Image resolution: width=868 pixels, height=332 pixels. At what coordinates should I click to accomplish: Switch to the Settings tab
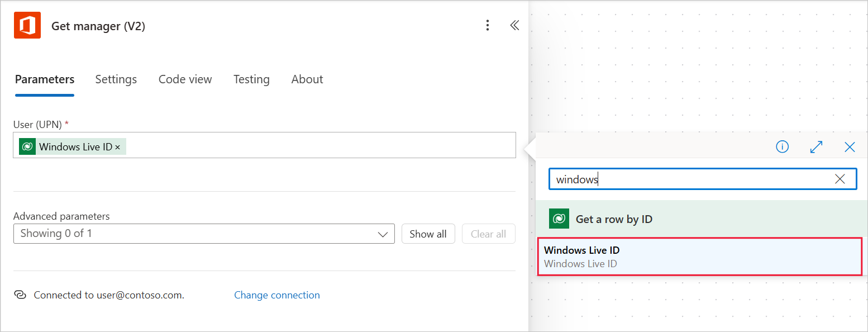(116, 79)
